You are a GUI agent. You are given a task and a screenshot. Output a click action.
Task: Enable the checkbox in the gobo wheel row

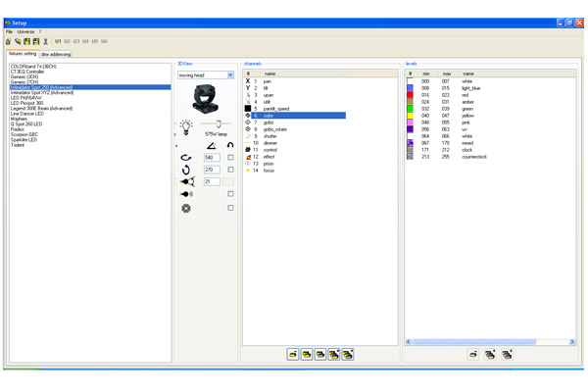pos(231,208)
